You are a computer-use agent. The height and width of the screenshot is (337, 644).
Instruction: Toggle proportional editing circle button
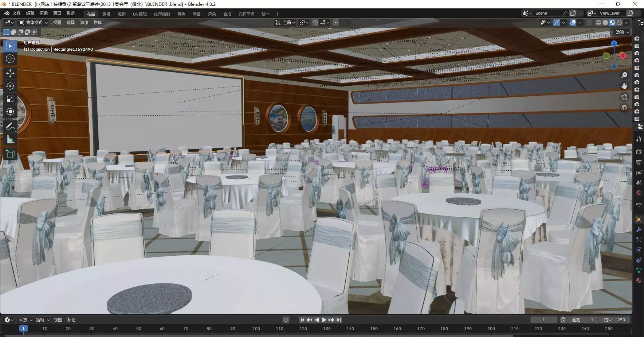pyautogui.click(x=336, y=23)
